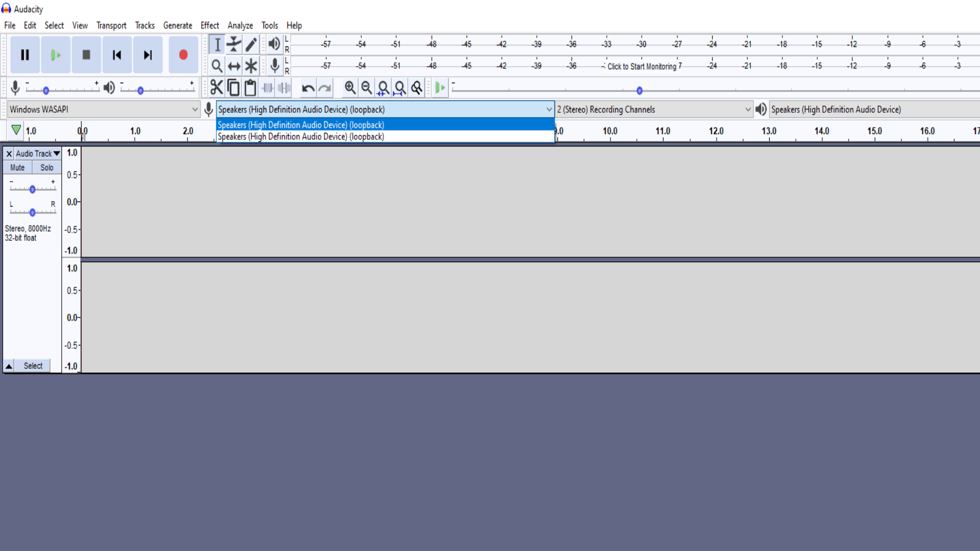Viewport: 980px width, 551px height.
Task: Stop audio with the Stop button
Action: (x=86, y=55)
